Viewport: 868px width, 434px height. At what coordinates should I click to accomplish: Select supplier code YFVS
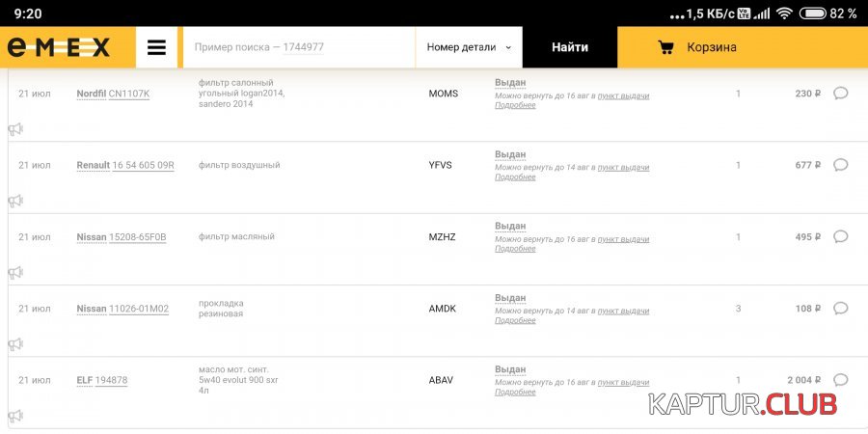[441, 165]
